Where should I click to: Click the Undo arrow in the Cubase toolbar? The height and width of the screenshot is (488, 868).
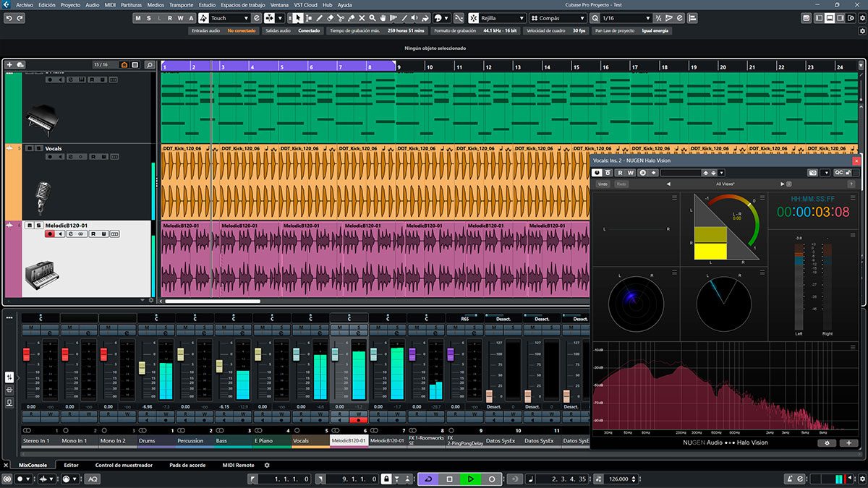9,18
